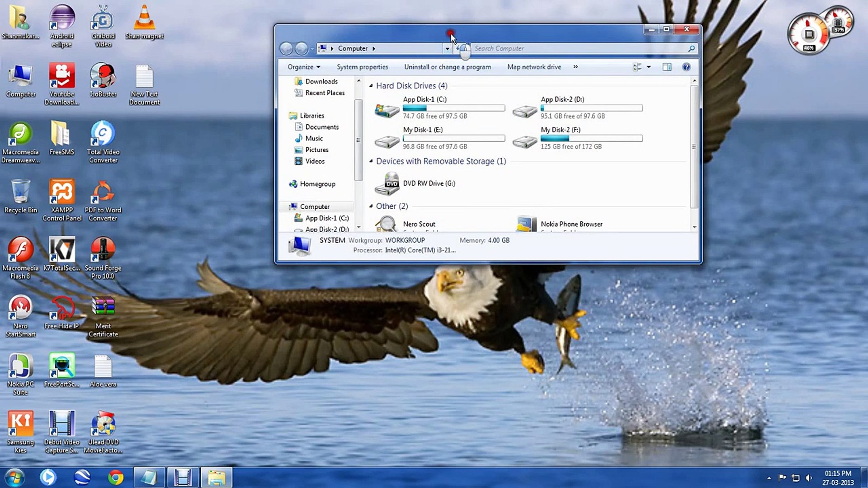The height and width of the screenshot is (488, 868).
Task: Open the IsoBuster desktop shortcut
Action: point(103,75)
